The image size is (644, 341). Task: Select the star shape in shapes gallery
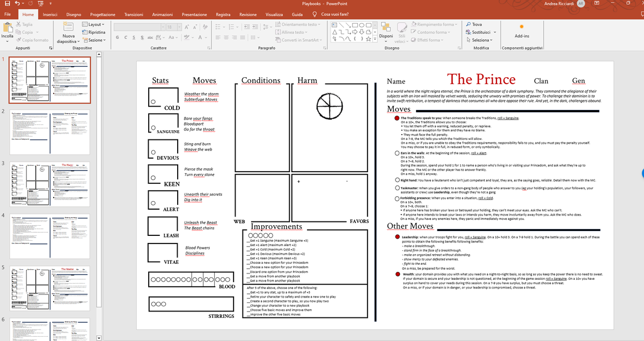(369, 40)
